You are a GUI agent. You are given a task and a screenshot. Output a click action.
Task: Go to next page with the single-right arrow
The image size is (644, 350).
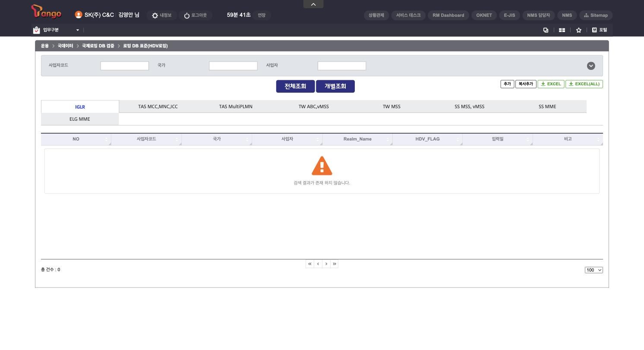pyautogui.click(x=326, y=264)
